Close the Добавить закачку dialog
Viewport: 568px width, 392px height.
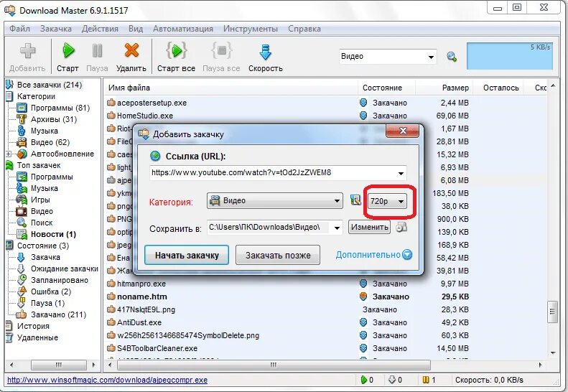[402, 131]
